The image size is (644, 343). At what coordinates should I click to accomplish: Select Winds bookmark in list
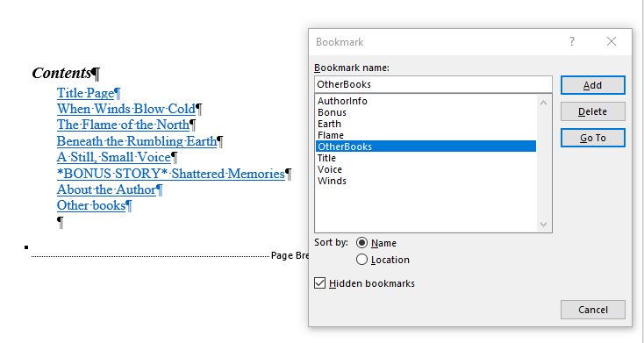426,181
